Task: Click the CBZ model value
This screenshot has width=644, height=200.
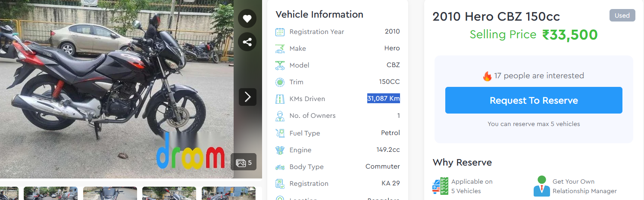Action: 393,65
